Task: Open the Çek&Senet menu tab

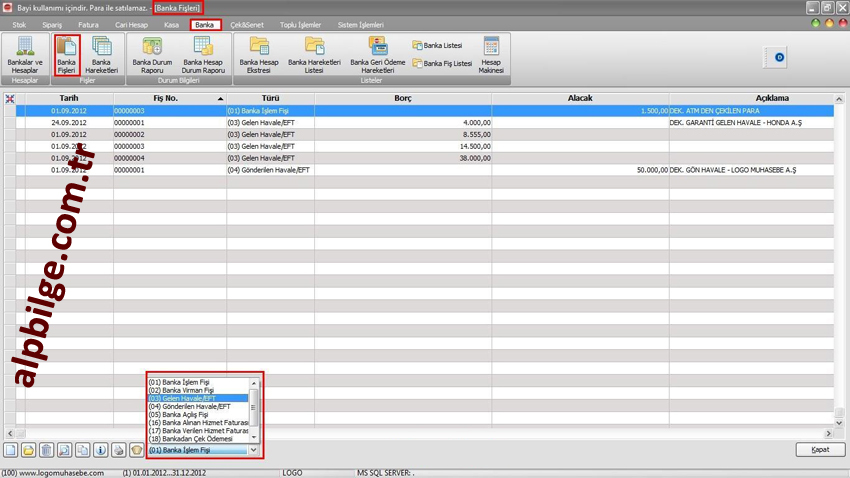Action: click(247, 24)
